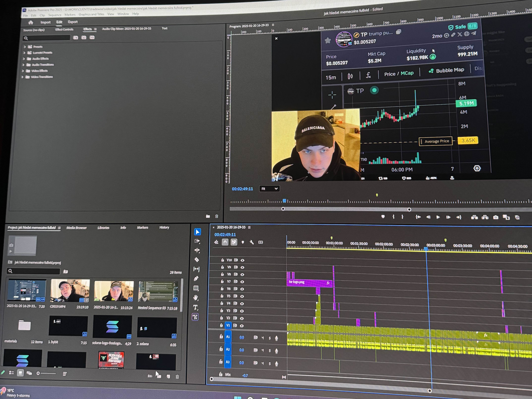Open the Fit zoom level dropdown
Screen dimensions: 532x399
click(269, 189)
